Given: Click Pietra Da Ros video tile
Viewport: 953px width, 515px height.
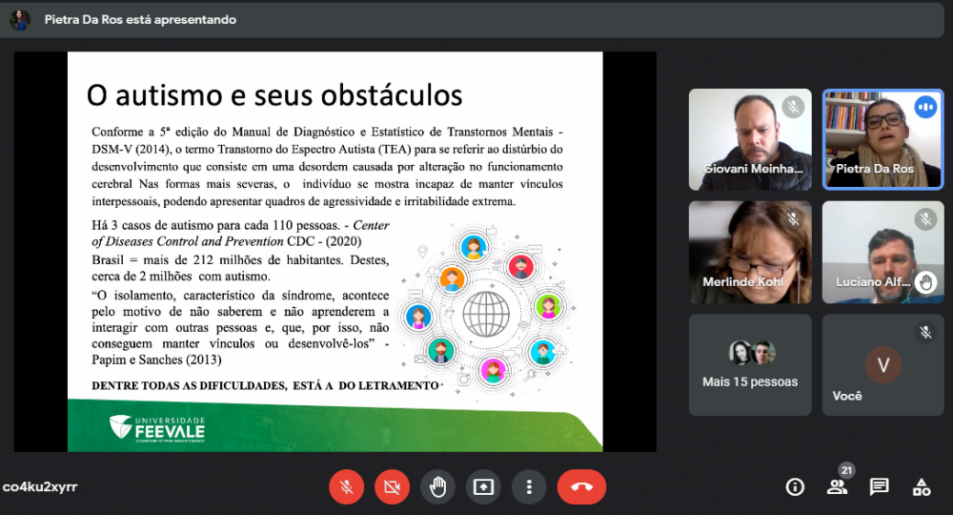Looking at the screenshot, I should pyautogui.click(x=882, y=139).
